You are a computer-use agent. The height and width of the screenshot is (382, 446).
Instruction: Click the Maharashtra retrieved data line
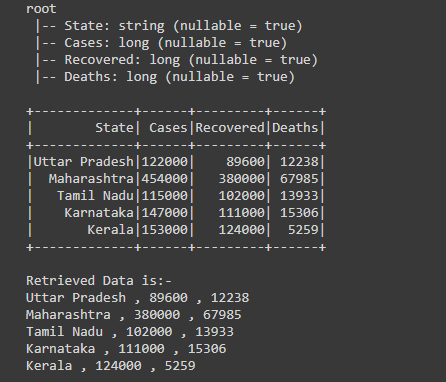pos(134,315)
